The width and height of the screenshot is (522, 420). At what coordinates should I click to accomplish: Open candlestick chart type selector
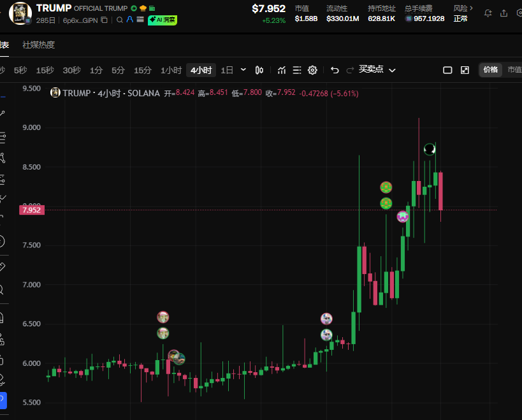[259, 70]
